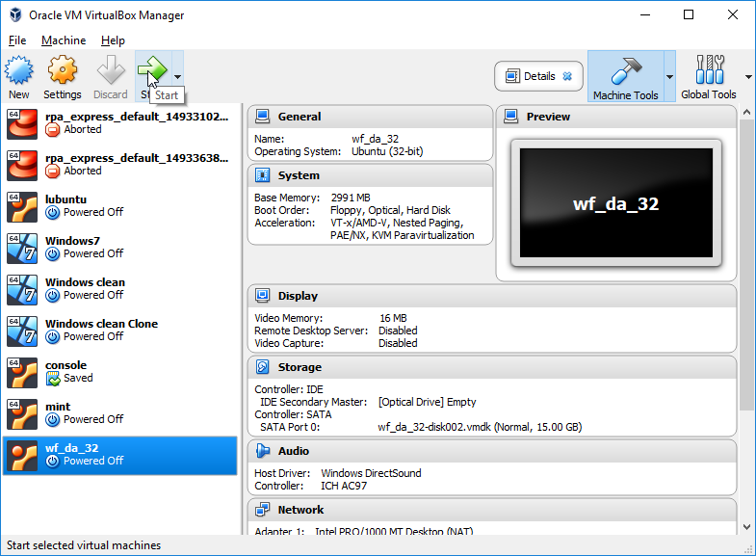Viewport: 756px width, 556px height.
Task: Click the Powered Off text under lubuntu
Action: pos(93,212)
